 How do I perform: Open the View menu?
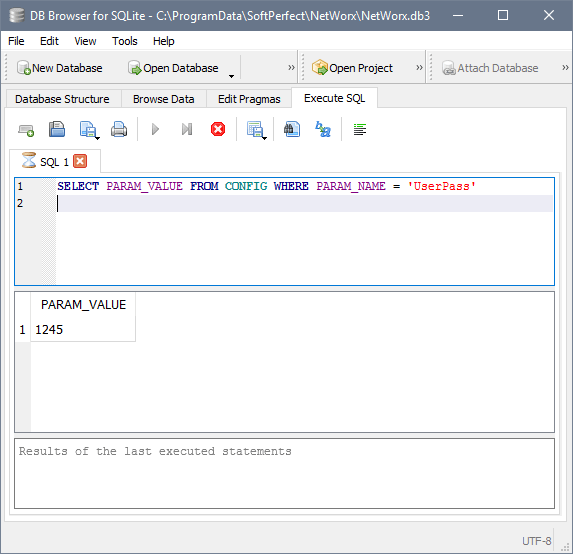coord(85,41)
